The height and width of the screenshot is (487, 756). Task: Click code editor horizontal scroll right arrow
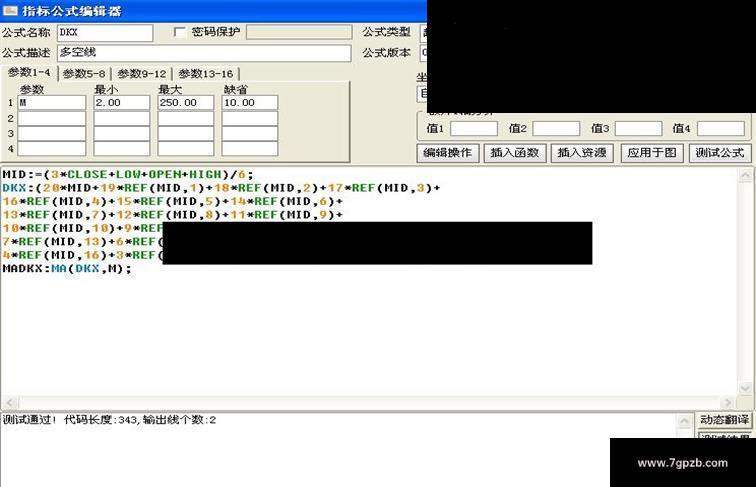[728, 402]
